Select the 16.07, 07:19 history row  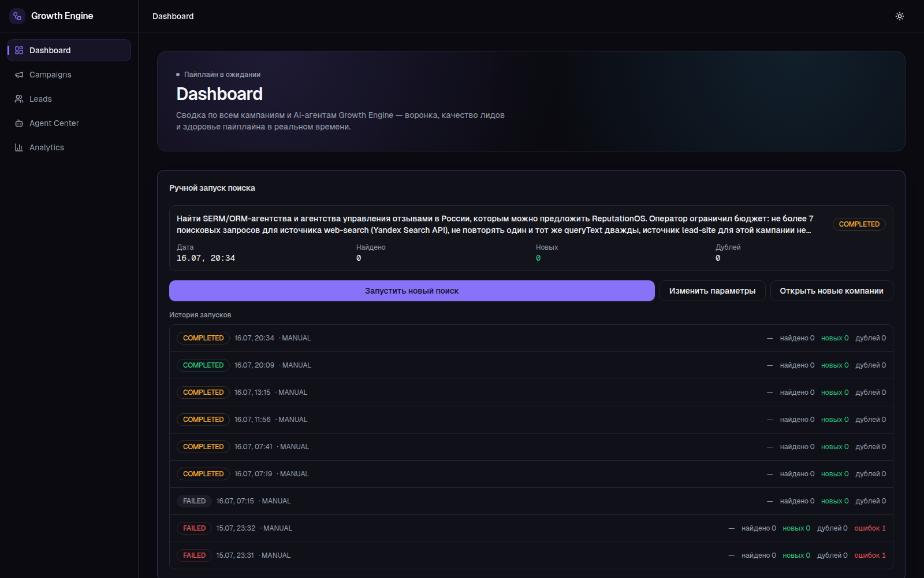(531, 474)
